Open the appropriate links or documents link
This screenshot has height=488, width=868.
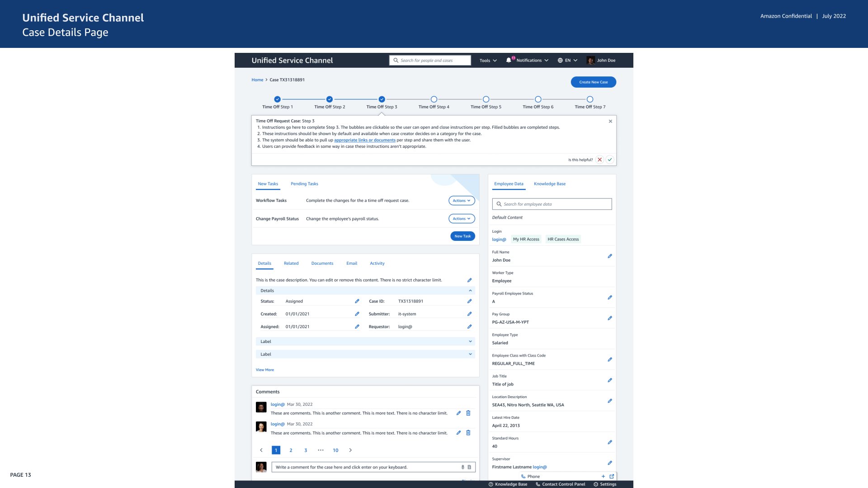(x=364, y=140)
